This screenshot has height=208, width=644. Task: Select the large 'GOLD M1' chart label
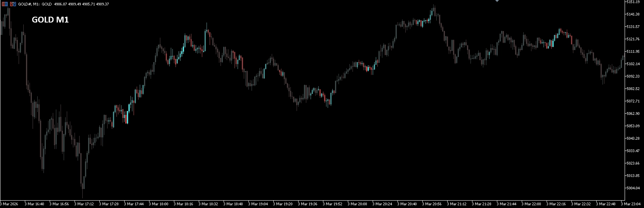[50, 20]
